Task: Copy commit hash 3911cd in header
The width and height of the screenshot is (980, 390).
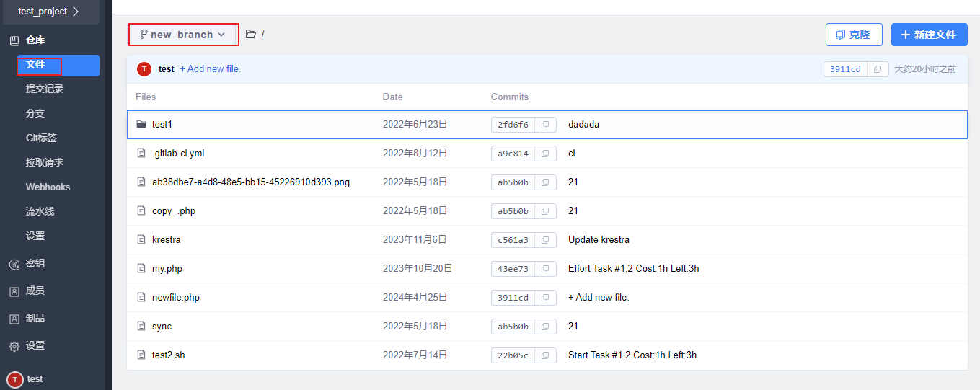Action: (877, 69)
